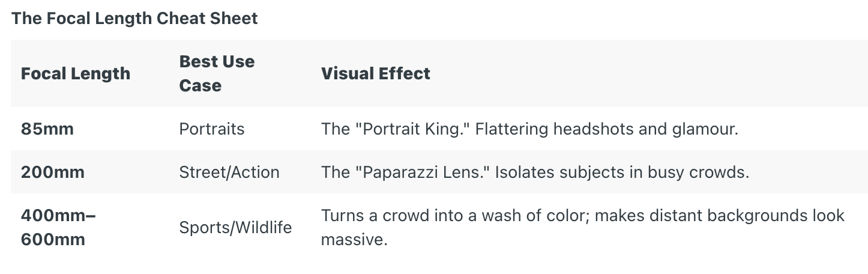868x274 pixels.
Task: Click the word 'Case' in header
Action: (x=200, y=85)
